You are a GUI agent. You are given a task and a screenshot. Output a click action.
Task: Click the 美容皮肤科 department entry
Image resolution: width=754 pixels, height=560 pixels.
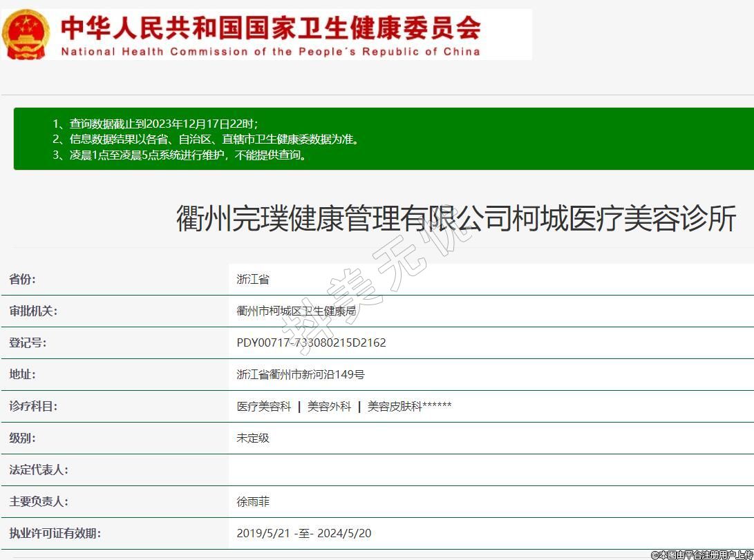(395, 406)
